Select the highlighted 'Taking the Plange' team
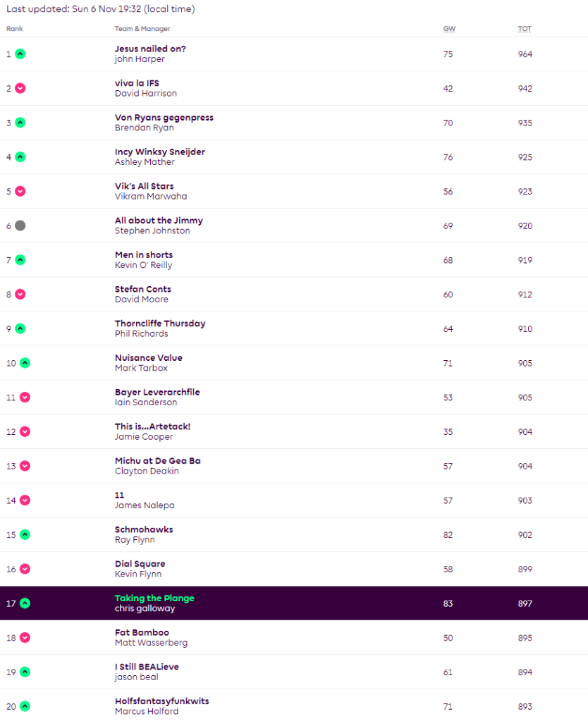 click(x=154, y=598)
